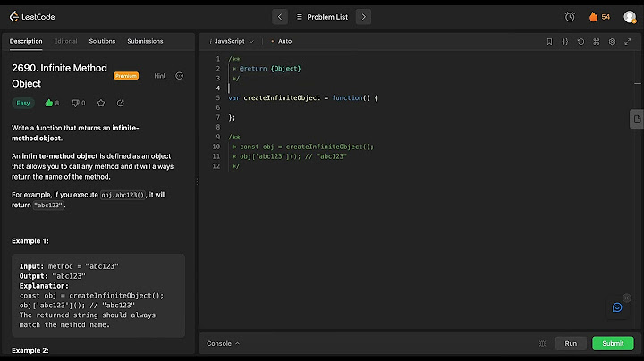Reset code to default icon
The height and width of the screenshot is (361, 644).
580,41
